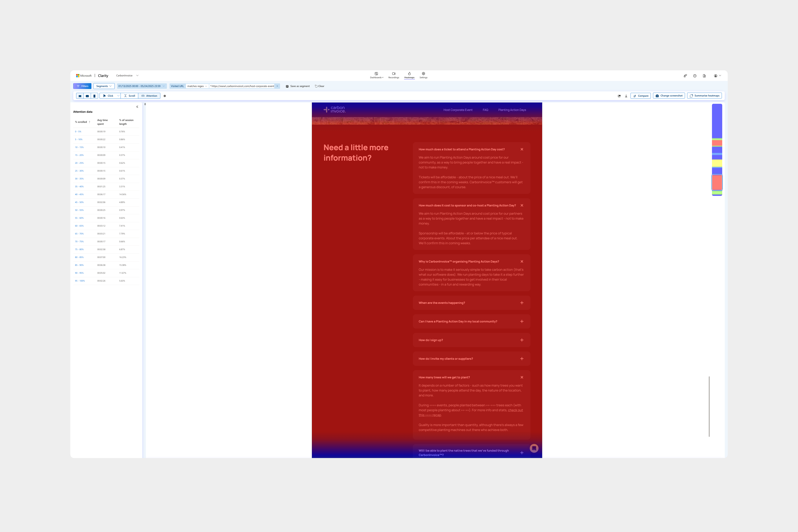This screenshot has height=532, width=798.
Task: Switch to the Scroll heatmap
Action: point(129,96)
